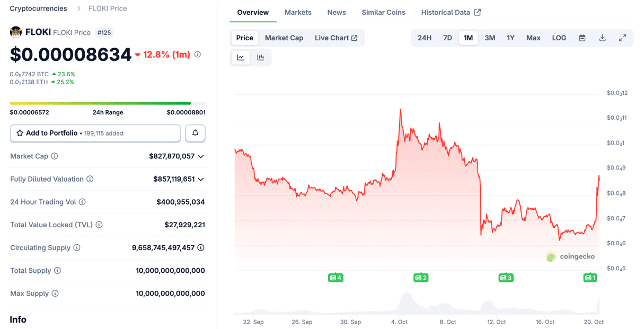Select the 7D time range

[x=447, y=38]
